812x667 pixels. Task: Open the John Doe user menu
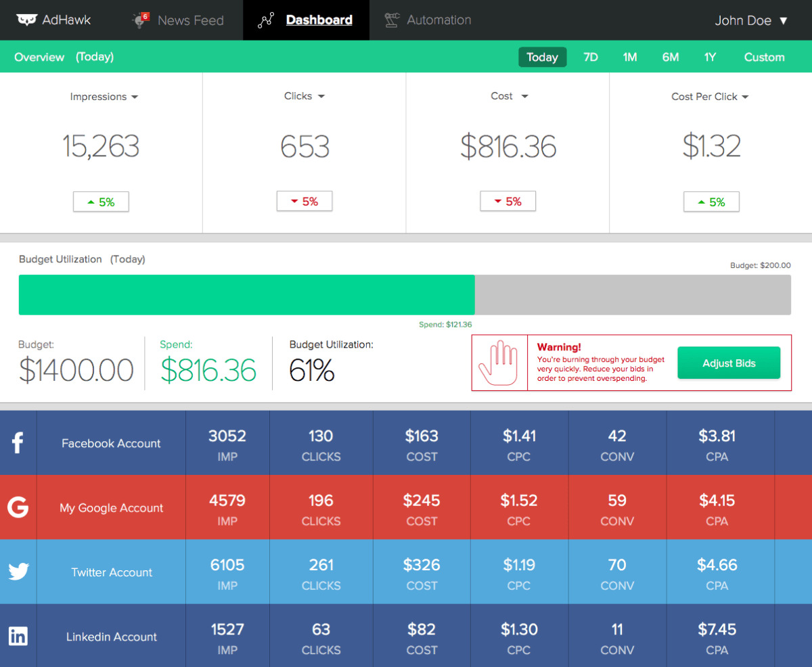[x=751, y=20]
